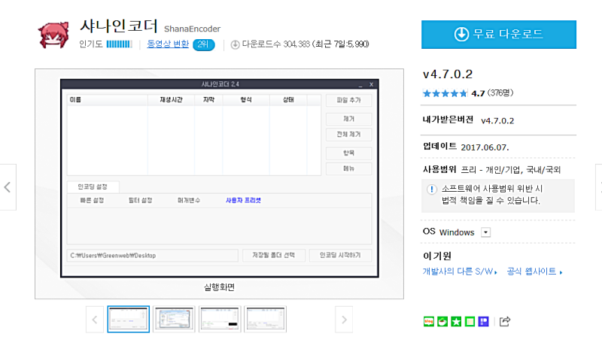Click the 실행화면 caption text
The image size is (602, 364).
[219, 287]
